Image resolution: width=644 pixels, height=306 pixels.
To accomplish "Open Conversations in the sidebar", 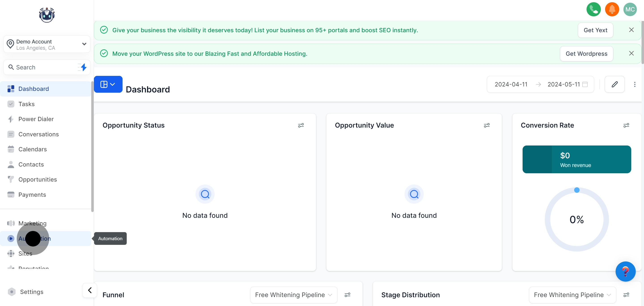I will pos(38,134).
